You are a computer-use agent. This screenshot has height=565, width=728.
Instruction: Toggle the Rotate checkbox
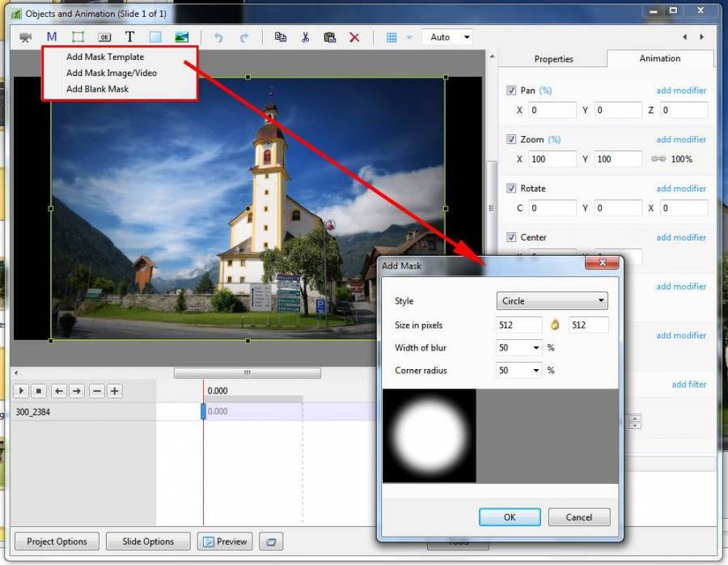[511, 189]
